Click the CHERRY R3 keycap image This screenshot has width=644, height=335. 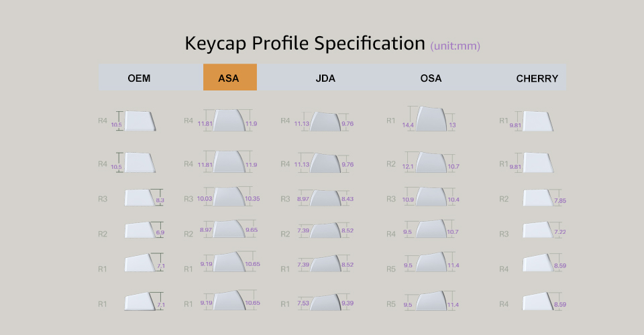[x=537, y=231]
